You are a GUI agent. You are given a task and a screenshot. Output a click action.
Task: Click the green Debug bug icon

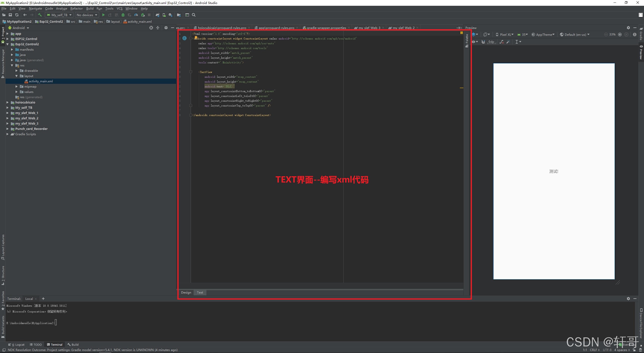[x=123, y=15]
